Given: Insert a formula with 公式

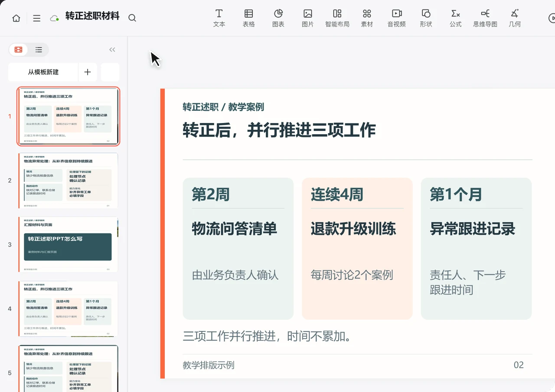Looking at the screenshot, I should coord(456,18).
